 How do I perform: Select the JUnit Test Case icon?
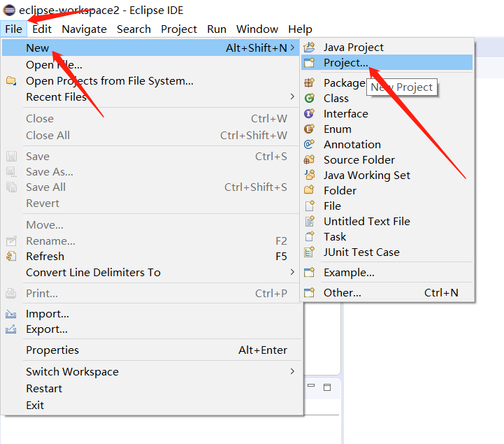tap(310, 252)
